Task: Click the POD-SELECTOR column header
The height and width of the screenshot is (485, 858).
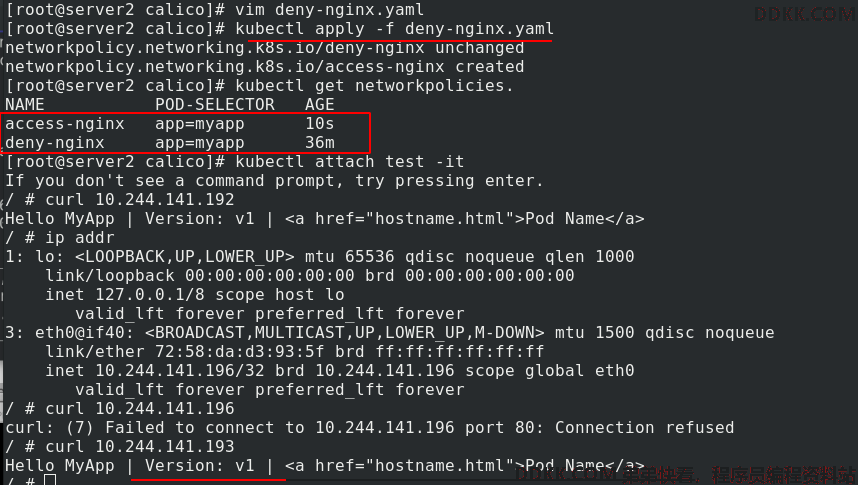Action: pyautogui.click(x=214, y=105)
